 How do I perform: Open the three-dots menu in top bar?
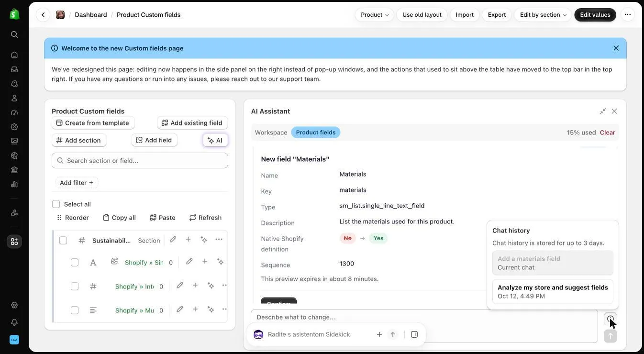[x=628, y=15]
